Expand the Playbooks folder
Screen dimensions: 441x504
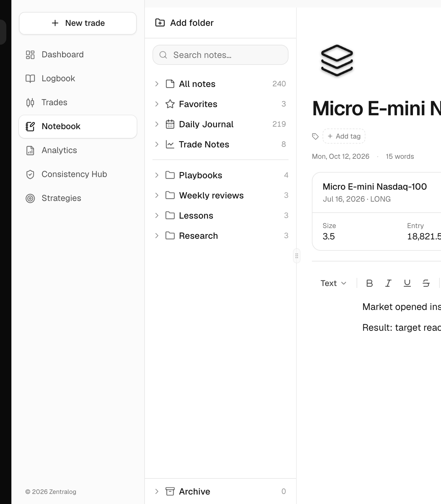pyautogui.click(x=157, y=175)
